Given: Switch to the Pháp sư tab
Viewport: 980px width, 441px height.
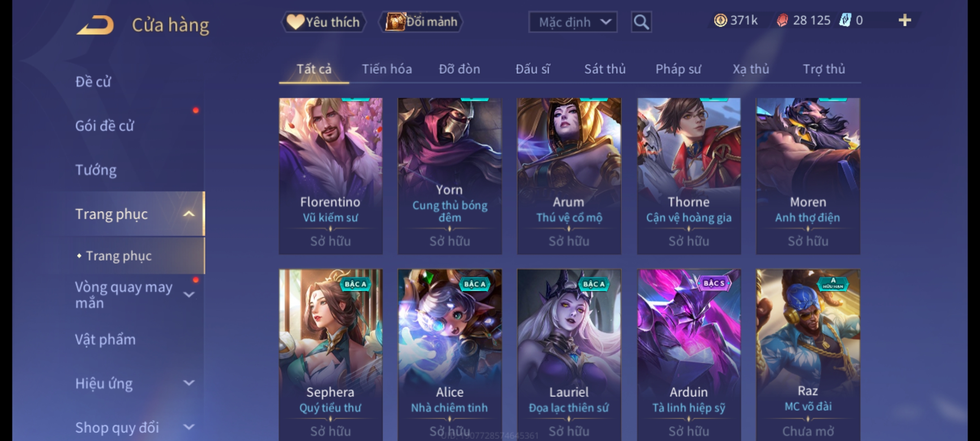Looking at the screenshot, I should pos(678,69).
